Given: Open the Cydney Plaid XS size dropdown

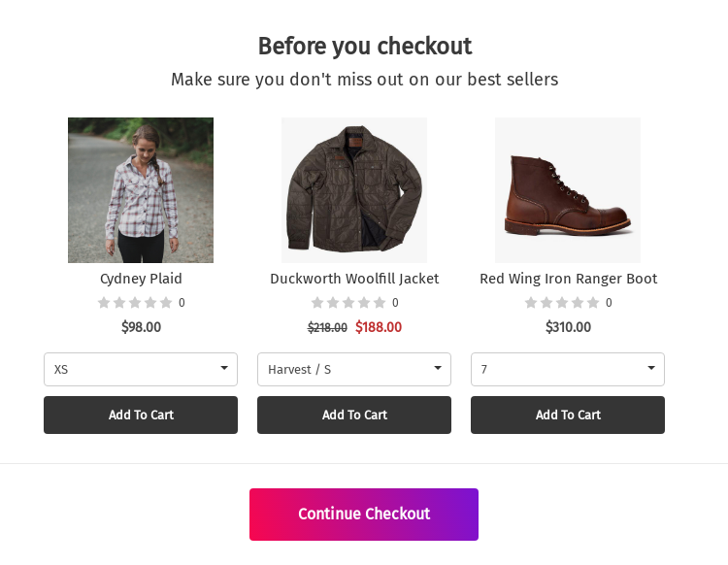Looking at the screenshot, I should click(141, 369).
